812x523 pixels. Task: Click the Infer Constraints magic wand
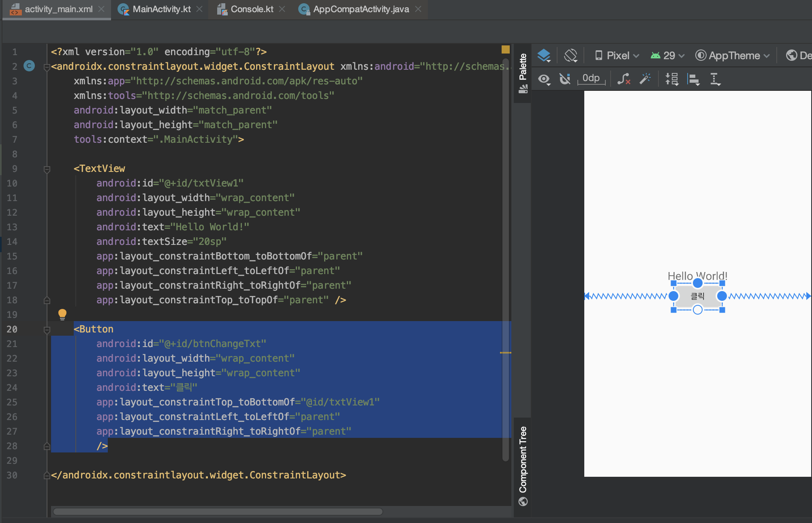tap(645, 79)
